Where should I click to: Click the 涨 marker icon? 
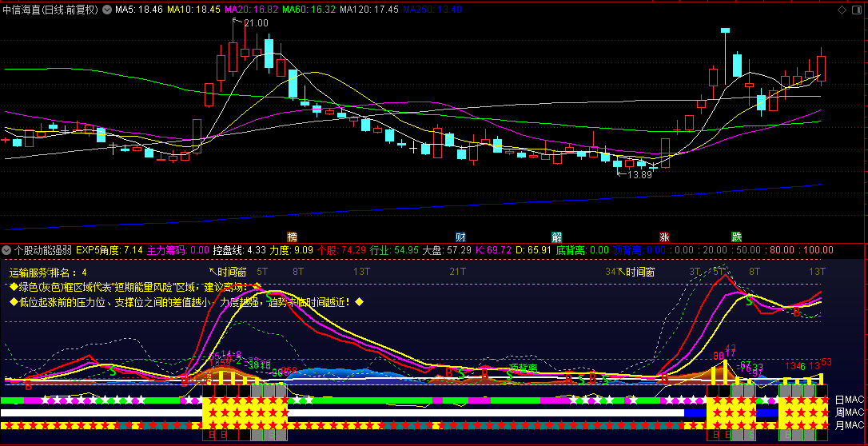click(664, 237)
